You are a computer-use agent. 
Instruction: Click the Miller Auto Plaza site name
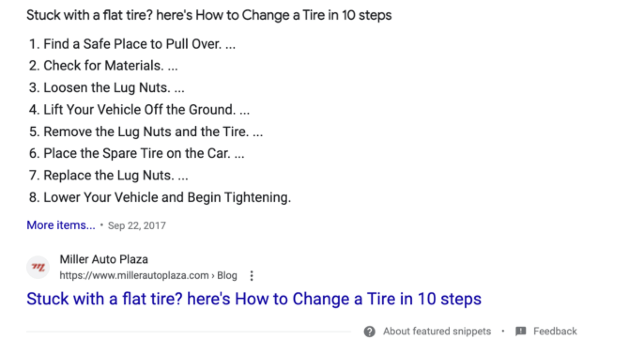pyautogui.click(x=104, y=259)
